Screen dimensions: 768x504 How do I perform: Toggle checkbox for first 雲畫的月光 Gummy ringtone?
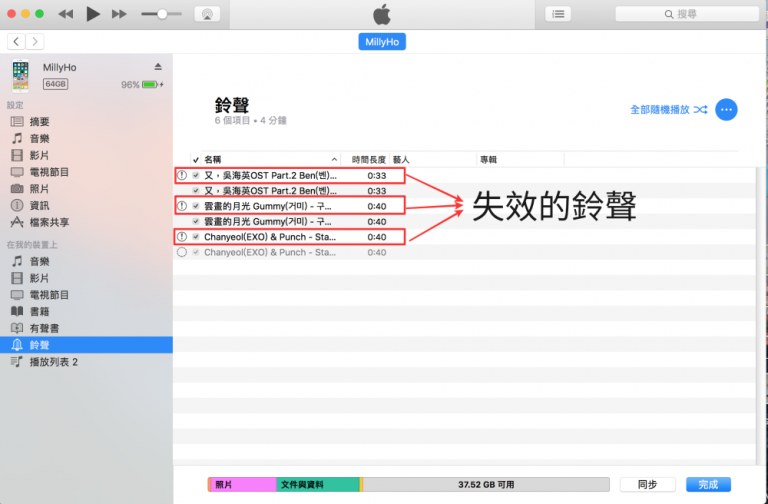[x=196, y=206]
